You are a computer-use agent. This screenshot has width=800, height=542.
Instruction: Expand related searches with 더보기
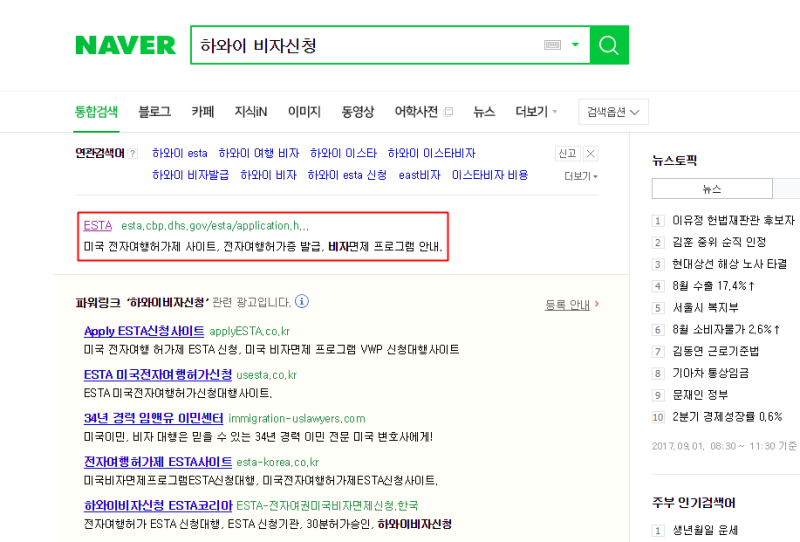[581, 176]
